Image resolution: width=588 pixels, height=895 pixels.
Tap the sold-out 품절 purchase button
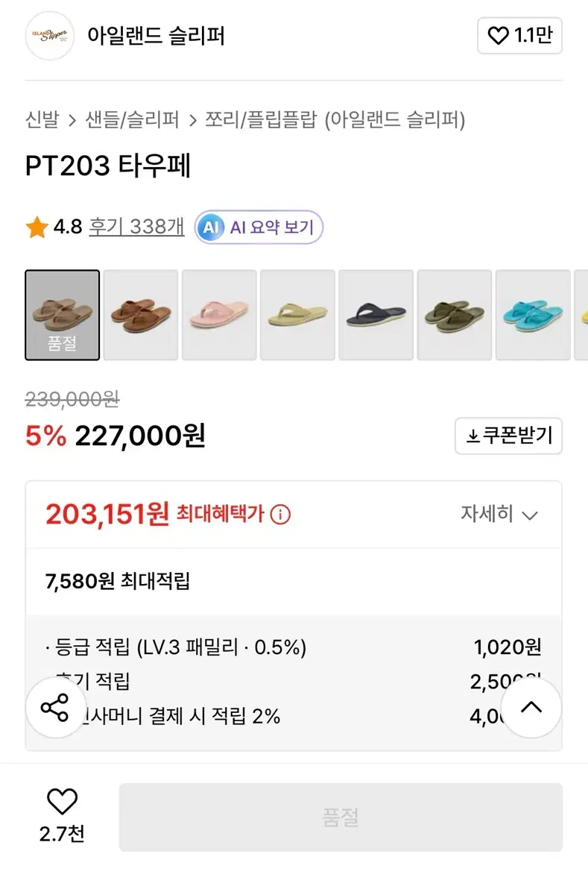341,817
